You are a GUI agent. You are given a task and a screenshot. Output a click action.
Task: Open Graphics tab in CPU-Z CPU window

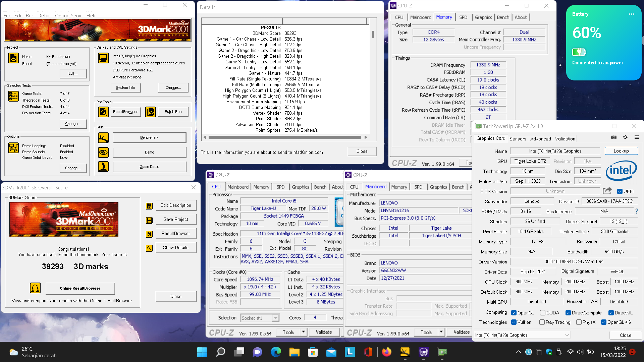(301, 187)
